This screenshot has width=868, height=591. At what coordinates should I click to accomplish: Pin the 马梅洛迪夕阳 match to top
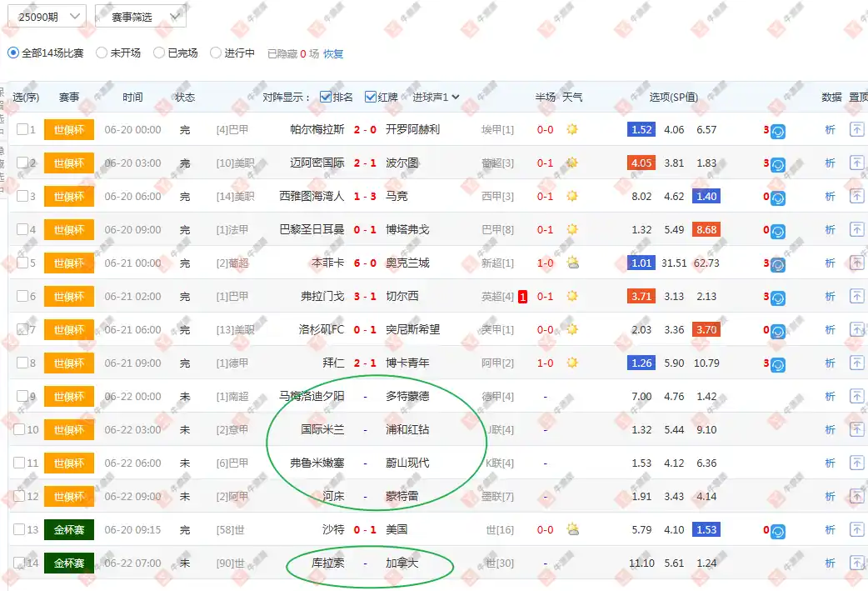point(856,396)
